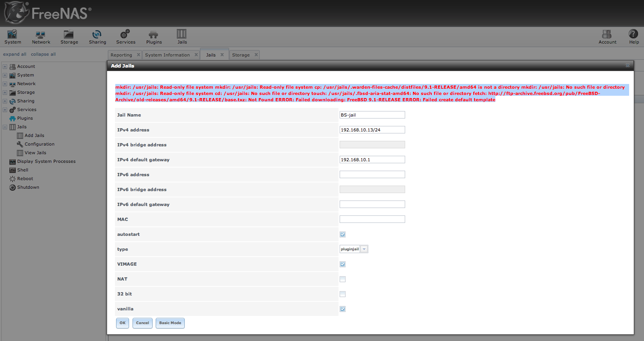This screenshot has width=644, height=341.
Task: Expand the Network tree node
Action: point(5,84)
